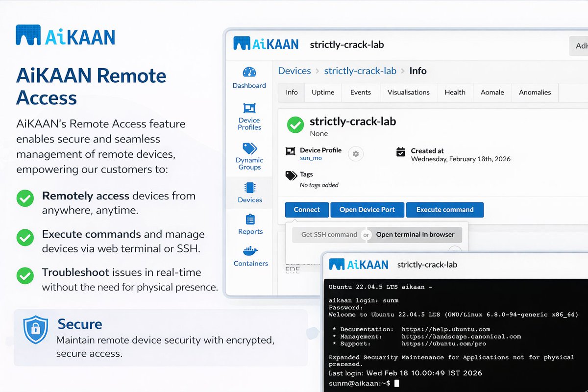Click the Tags label icon

(x=291, y=175)
